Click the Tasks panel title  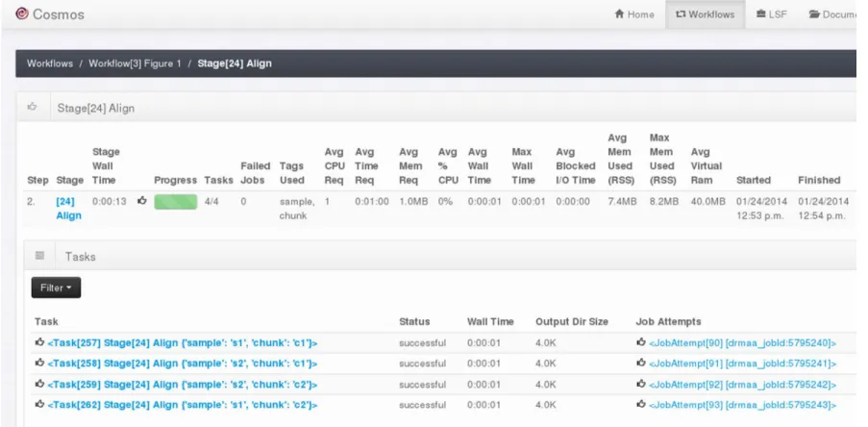pos(81,257)
